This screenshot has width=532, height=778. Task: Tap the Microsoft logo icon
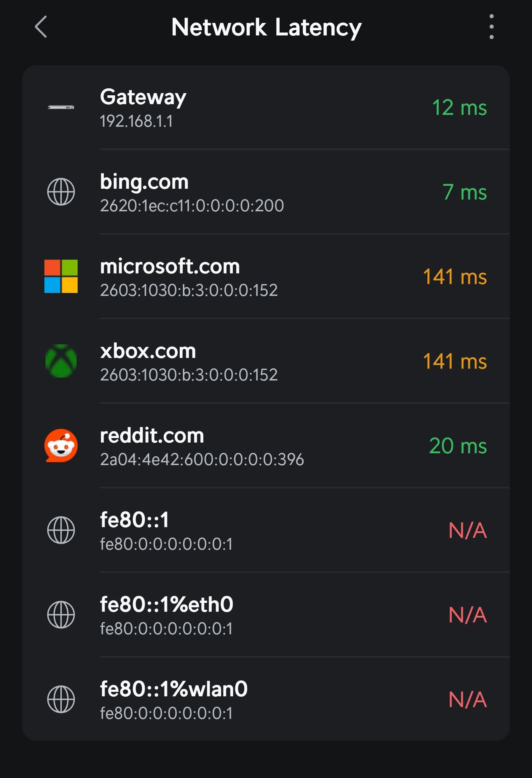61,276
